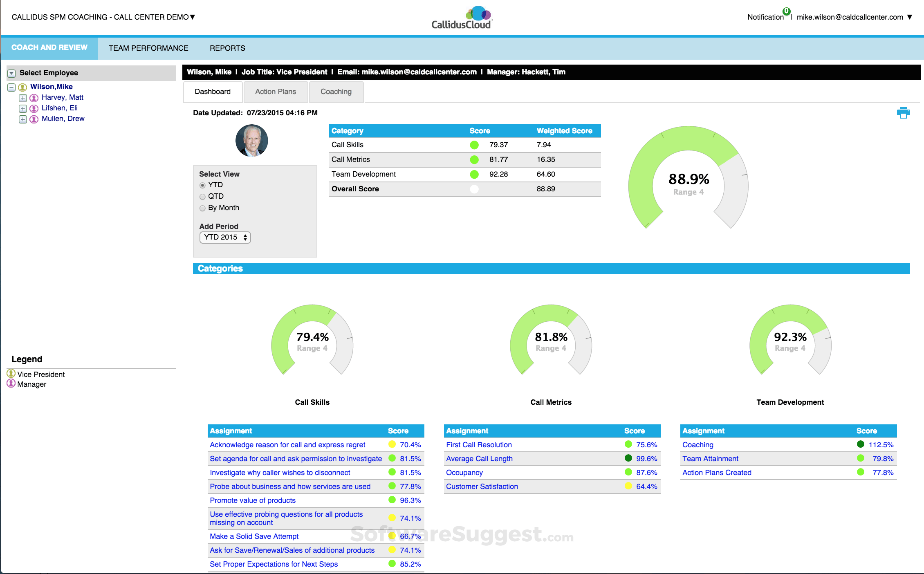924x574 pixels.
Task: Expand Harvey, Matt in the employee tree
Action: click(22, 98)
